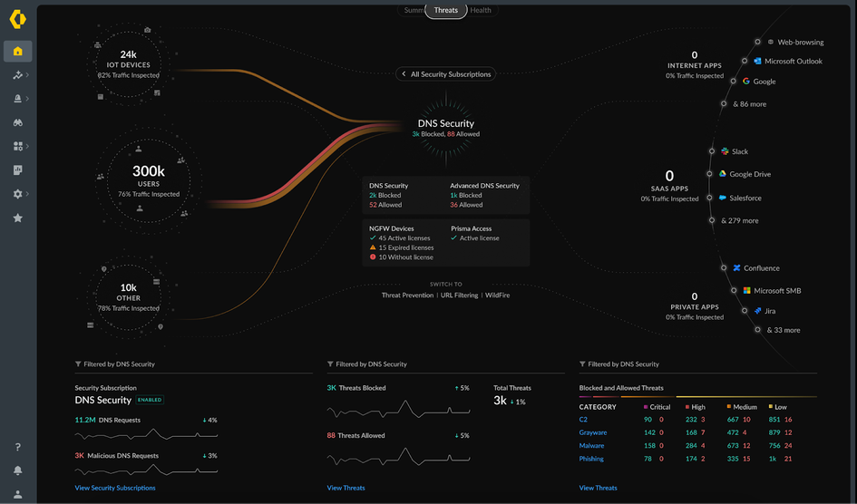The width and height of the screenshot is (857, 504).
Task: Expand the settings sidebar chevron
Action: click(27, 194)
